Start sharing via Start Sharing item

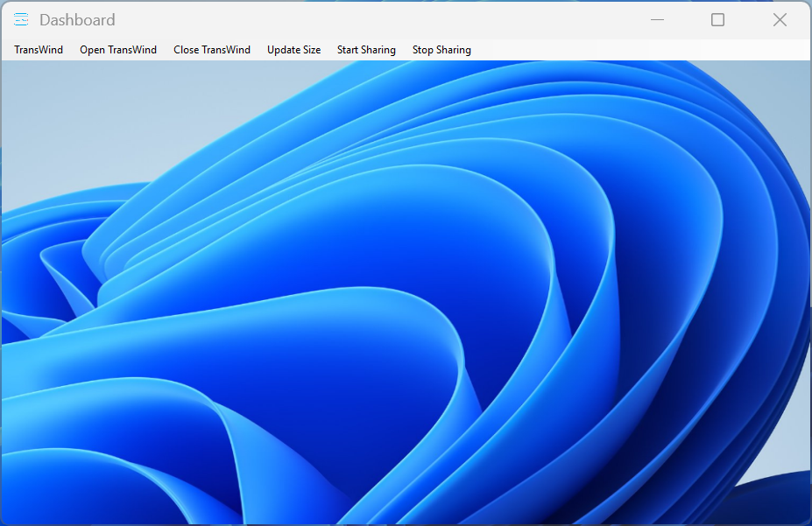366,50
